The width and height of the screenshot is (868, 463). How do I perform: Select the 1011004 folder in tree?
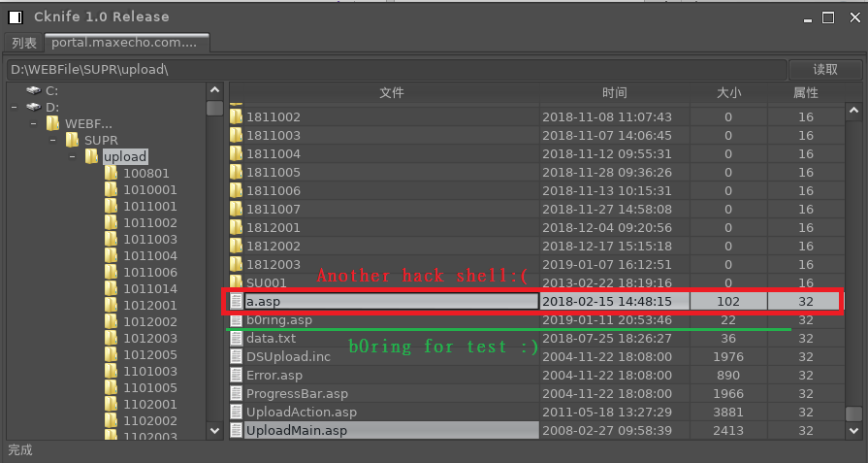point(149,256)
